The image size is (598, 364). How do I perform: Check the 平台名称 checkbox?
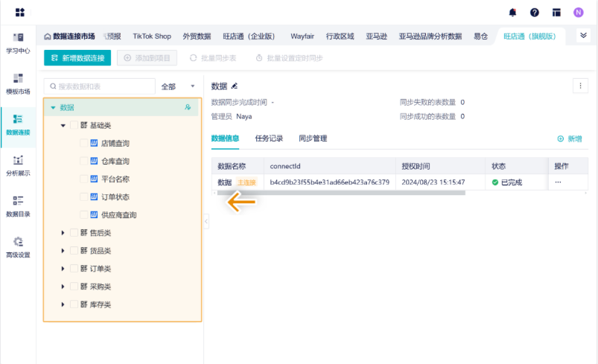(x=84, y=179)
